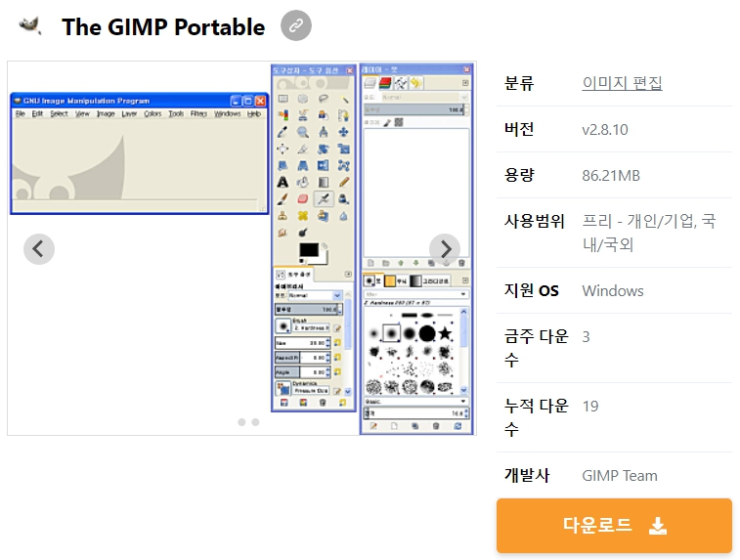Select the Text tool
This screenshot has width=740, height=560.
(283, 182)
